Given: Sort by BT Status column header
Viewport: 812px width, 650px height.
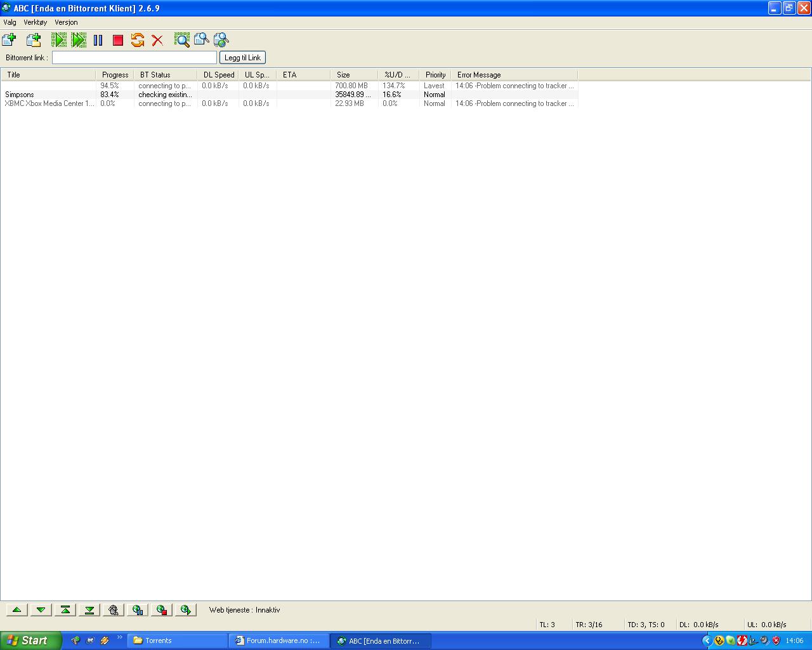Looking at the screenshot, I should (165, 75).
